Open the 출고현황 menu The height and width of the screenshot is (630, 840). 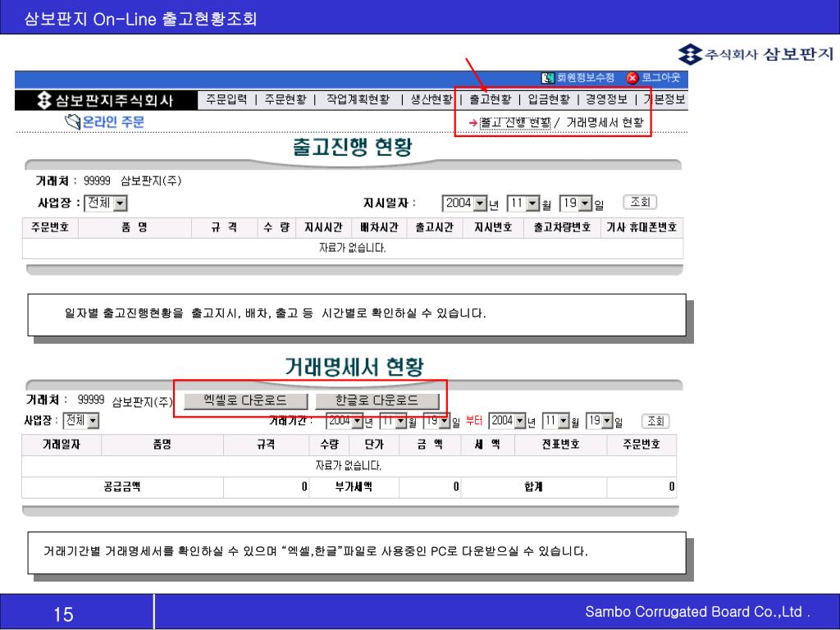pos(491,99)
